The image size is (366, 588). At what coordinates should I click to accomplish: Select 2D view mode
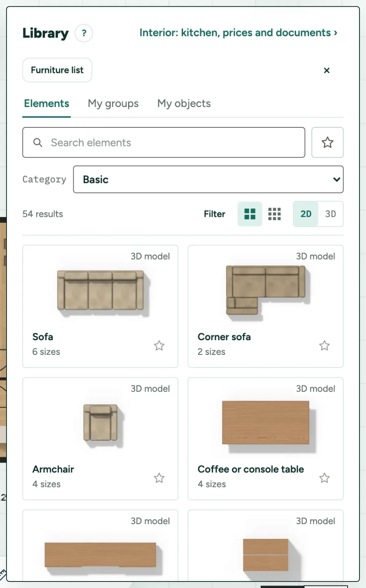coord(306,214)
